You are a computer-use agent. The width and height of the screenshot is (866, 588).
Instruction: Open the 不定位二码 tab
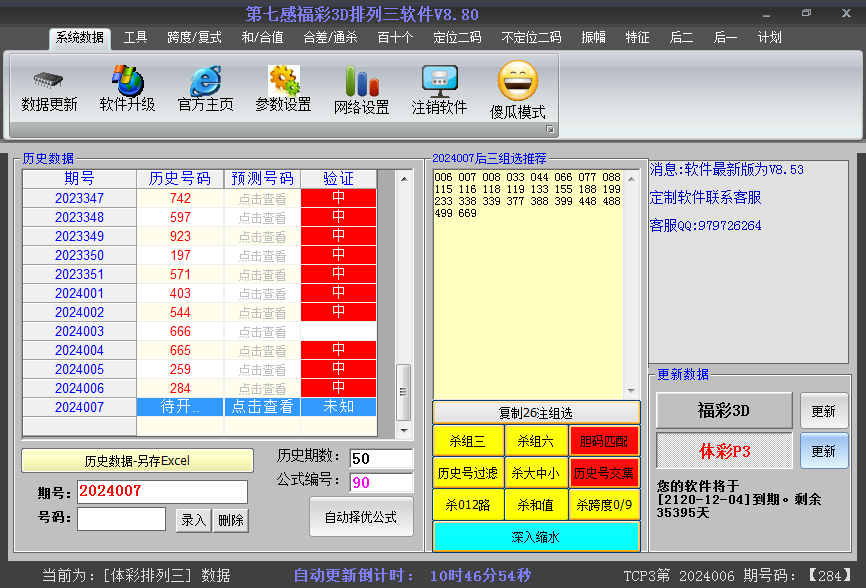[x=531, y=38]
